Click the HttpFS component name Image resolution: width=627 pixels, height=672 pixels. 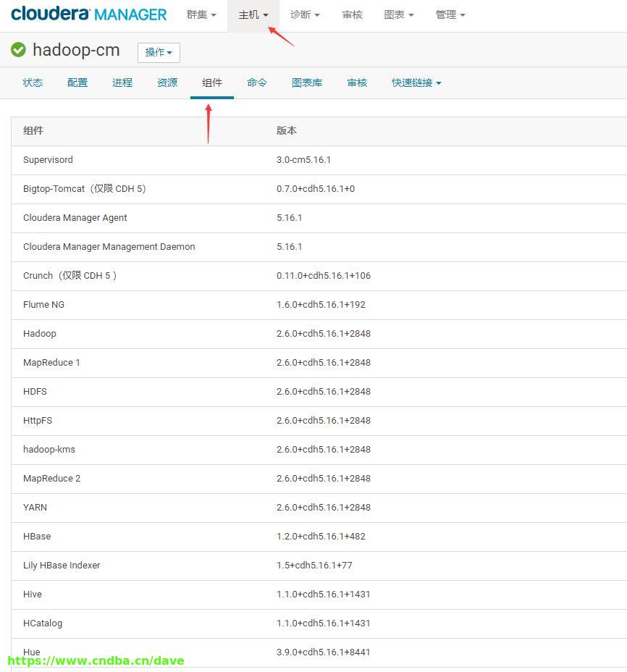pyautogui.click(x=38, y=421)
